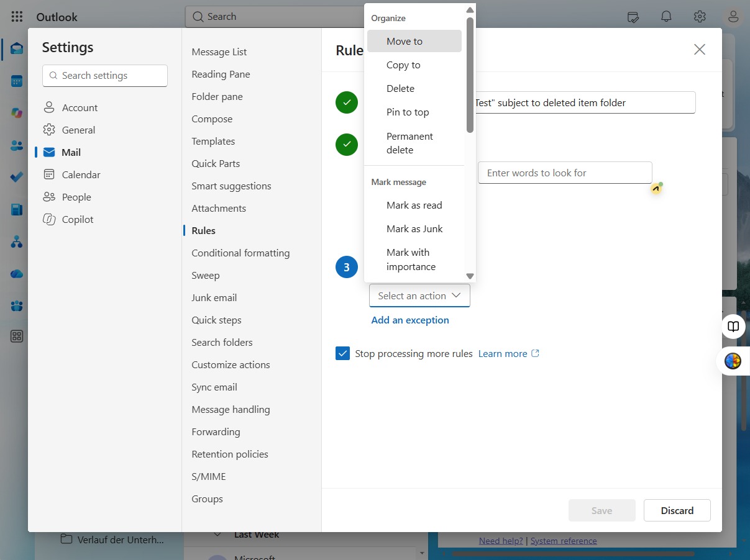Open the People app in left rail
Viewport: 750px width, 560px height.
[17, 145]
